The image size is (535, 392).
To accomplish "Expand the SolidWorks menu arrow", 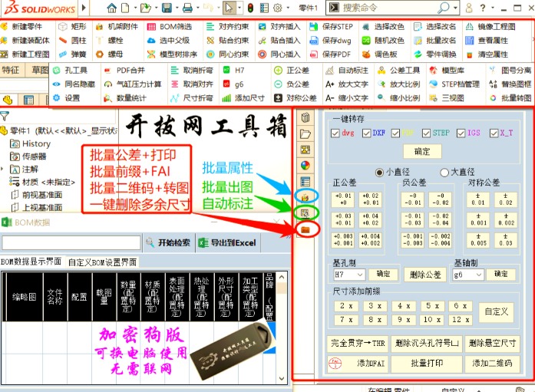I will (84, 8).
